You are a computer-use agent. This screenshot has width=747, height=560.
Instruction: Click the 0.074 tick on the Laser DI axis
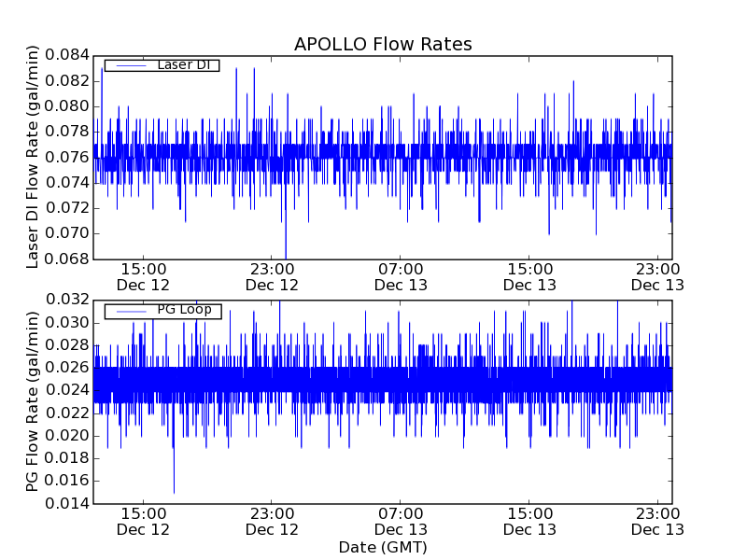point(67,183)
